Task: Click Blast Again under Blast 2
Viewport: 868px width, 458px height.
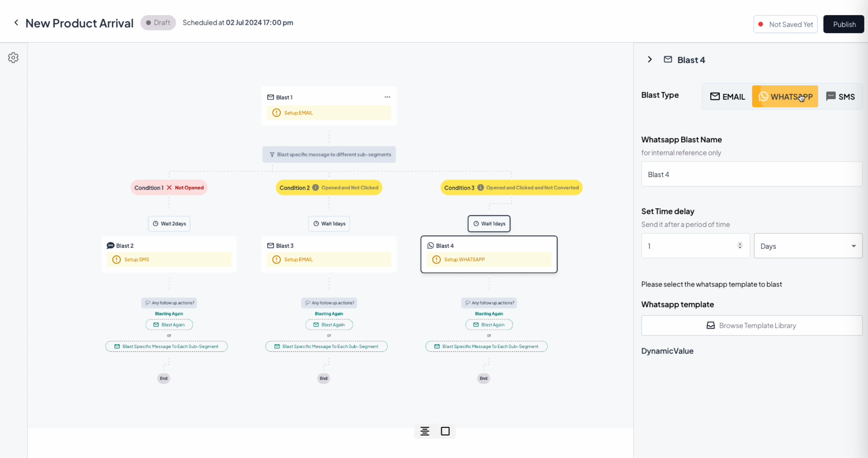Action: [169, 325]
